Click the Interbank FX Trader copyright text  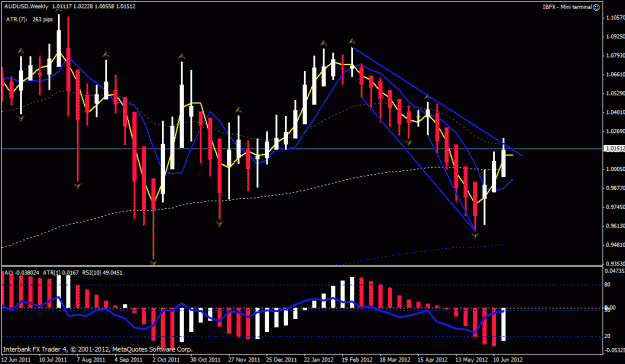98,349
